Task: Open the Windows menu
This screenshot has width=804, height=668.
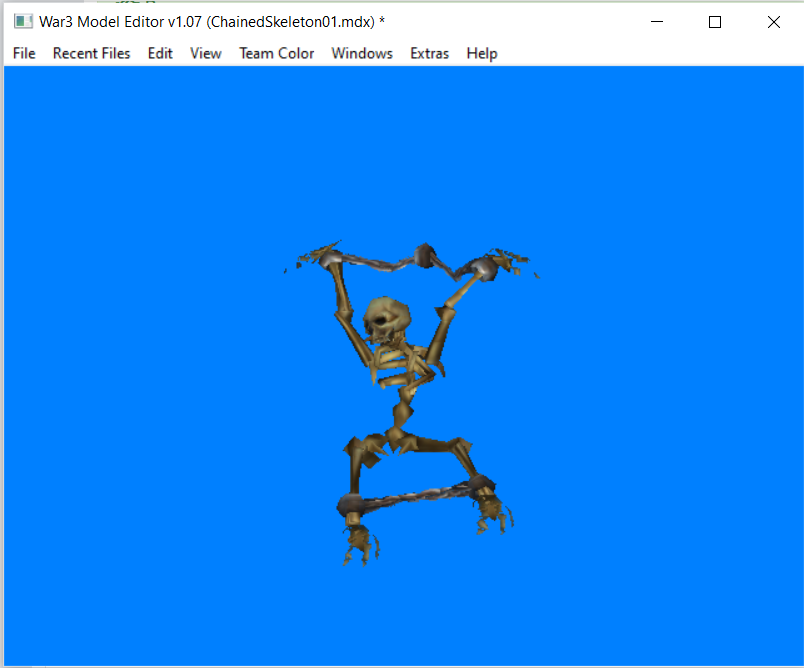Action: (x=362, y=53)
